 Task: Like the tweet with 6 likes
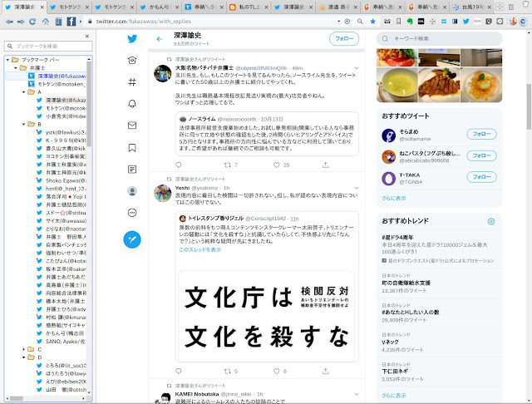pyautogui.click(x=277, y=371)
